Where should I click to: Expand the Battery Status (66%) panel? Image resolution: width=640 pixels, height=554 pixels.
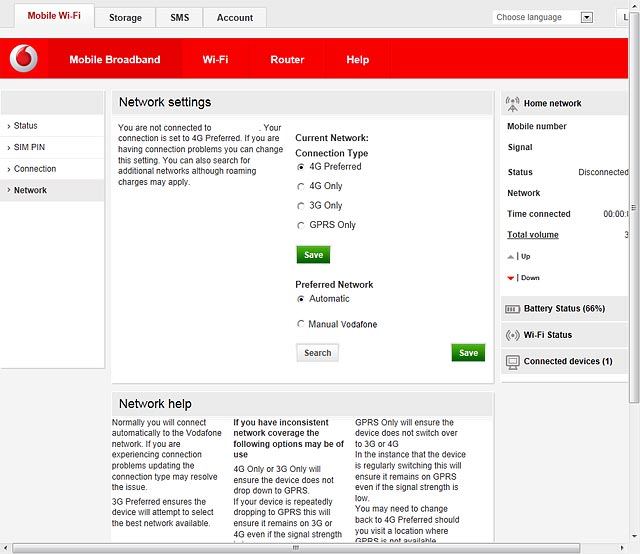coord(564,309)
